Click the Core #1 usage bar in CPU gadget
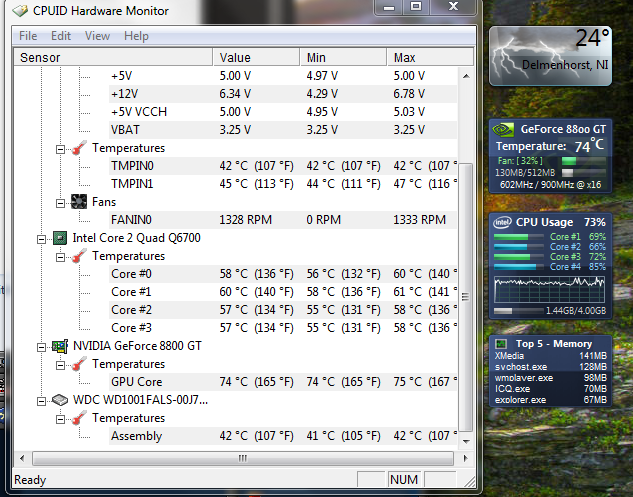This screenshot has height=497, width=633. pos(518,237)
